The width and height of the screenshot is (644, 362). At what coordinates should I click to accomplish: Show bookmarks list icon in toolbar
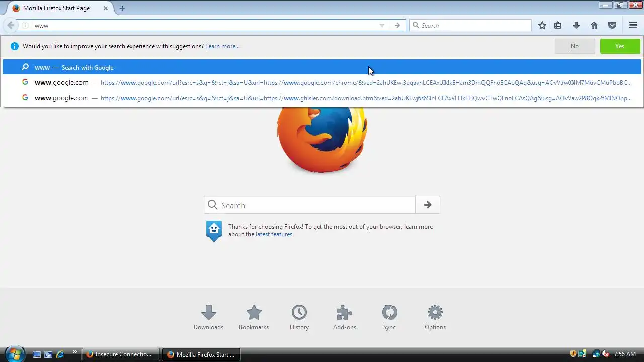(x=558, y=25)
